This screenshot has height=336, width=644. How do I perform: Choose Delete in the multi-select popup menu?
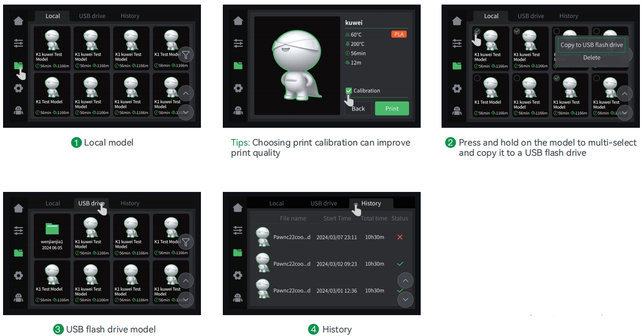[592, 58]
